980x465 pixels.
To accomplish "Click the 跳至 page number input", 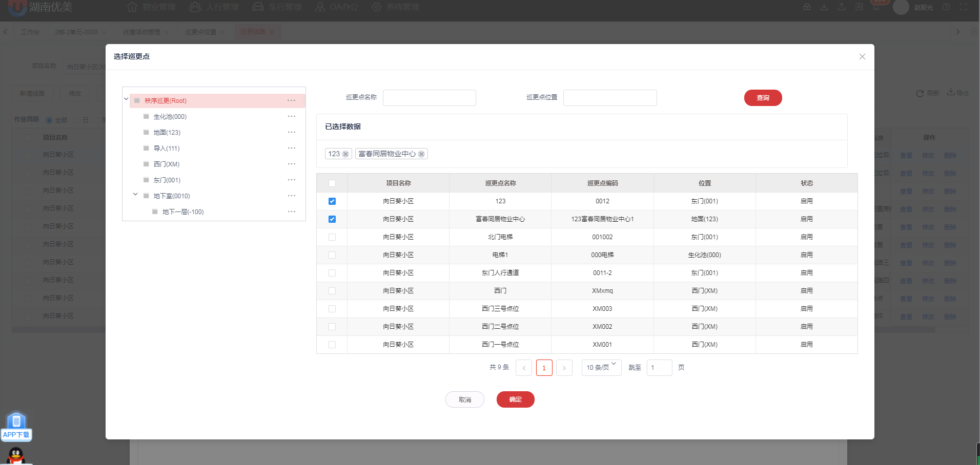I will click(x=660, y=368).
